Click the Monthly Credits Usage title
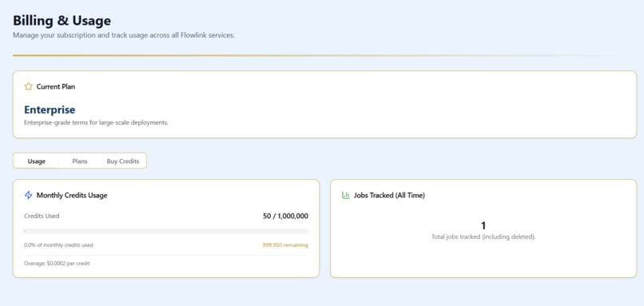 (x=72, y=195)
